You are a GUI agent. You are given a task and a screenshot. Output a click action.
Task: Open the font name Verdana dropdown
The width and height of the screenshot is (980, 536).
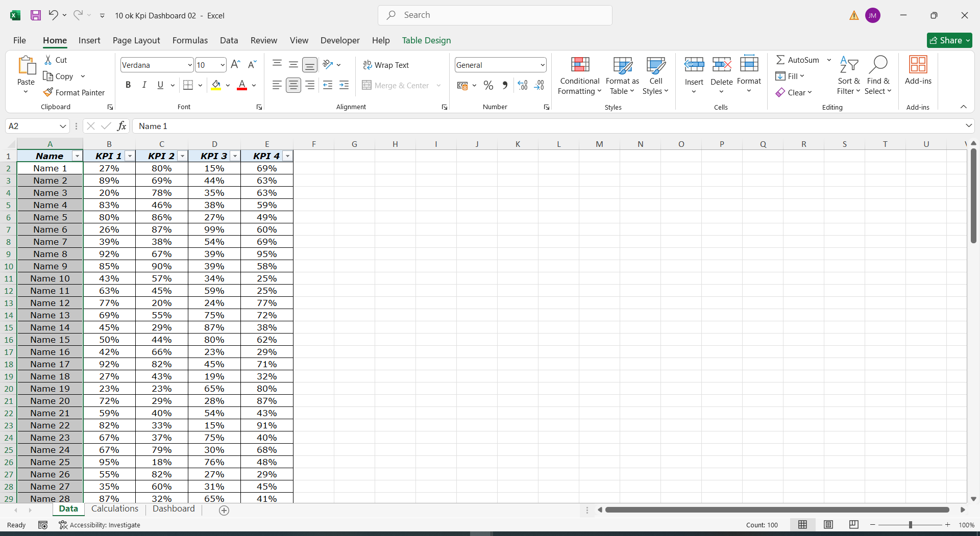click(190, 65)
